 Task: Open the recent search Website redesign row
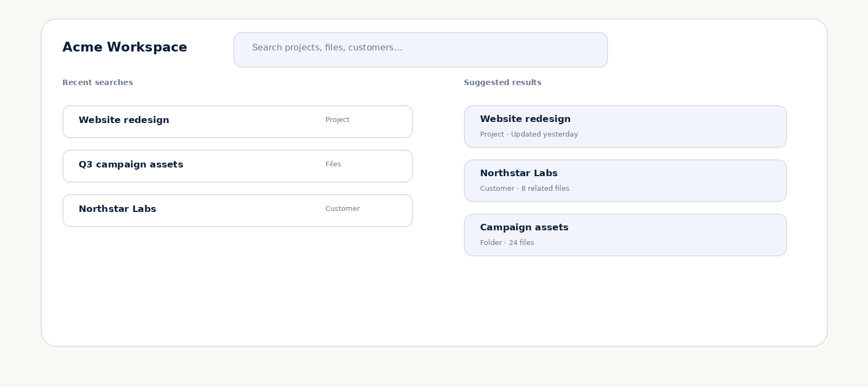(x=238, y=121)
